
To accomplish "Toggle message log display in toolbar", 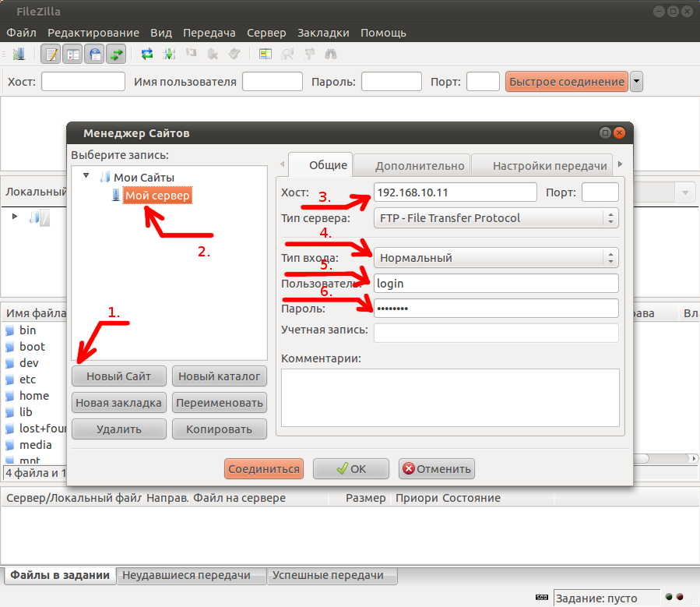I will 51,55.
